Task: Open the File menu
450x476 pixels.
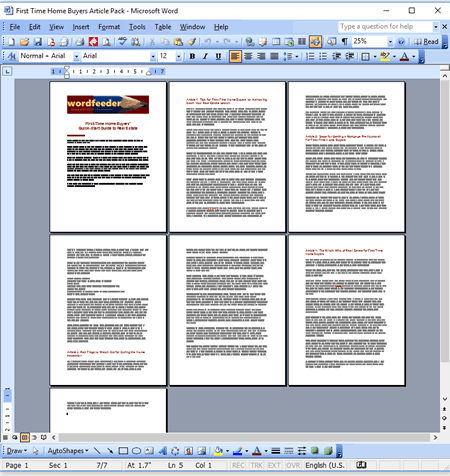Action: [15, 27]
